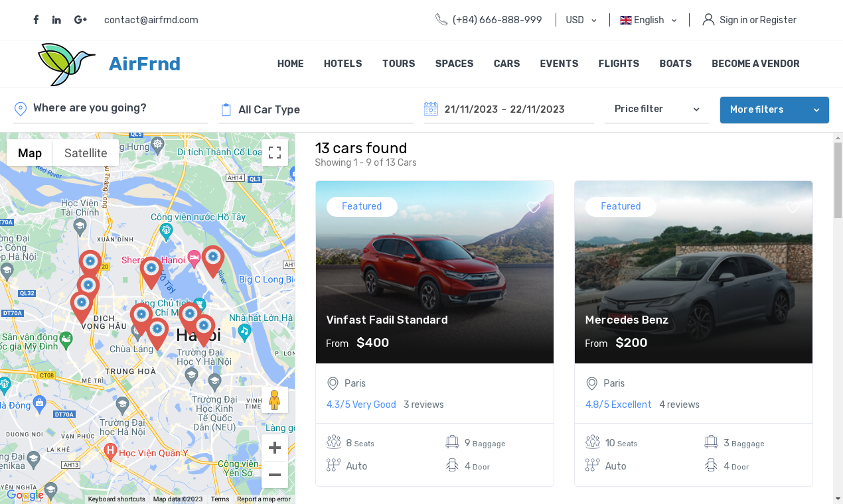Open the USD currency dropdown

[581, 20]
